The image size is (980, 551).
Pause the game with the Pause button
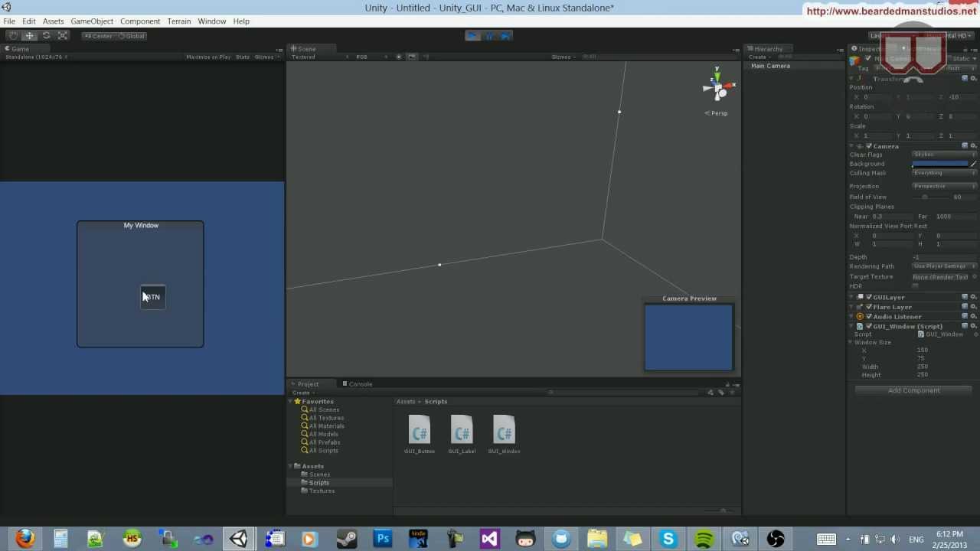coord(489,36)
